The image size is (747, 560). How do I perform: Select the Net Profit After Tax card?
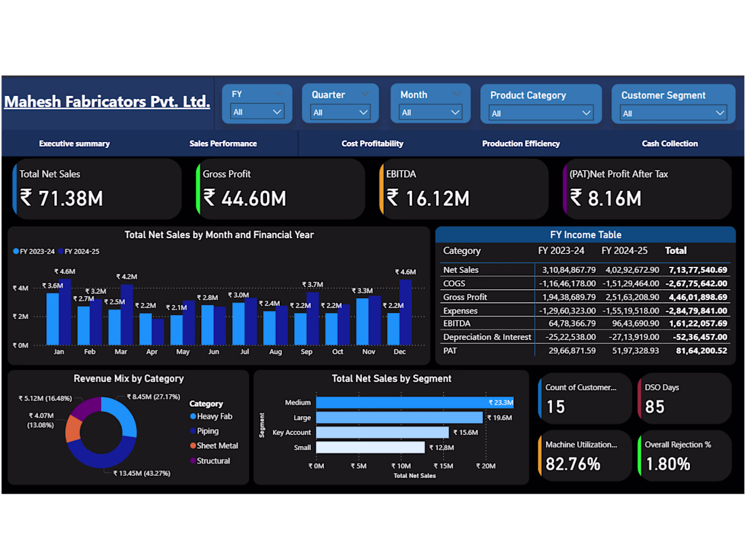(x=647, y=189)
